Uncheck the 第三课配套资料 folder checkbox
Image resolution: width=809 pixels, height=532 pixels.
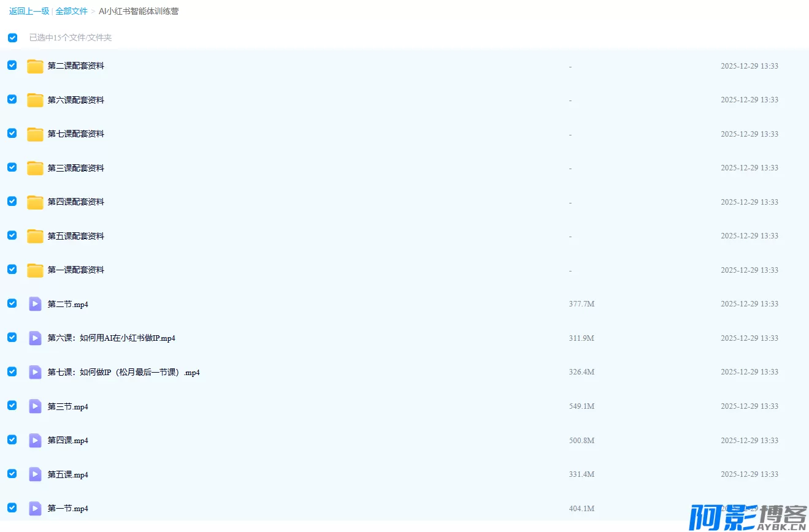pos(12,167)
